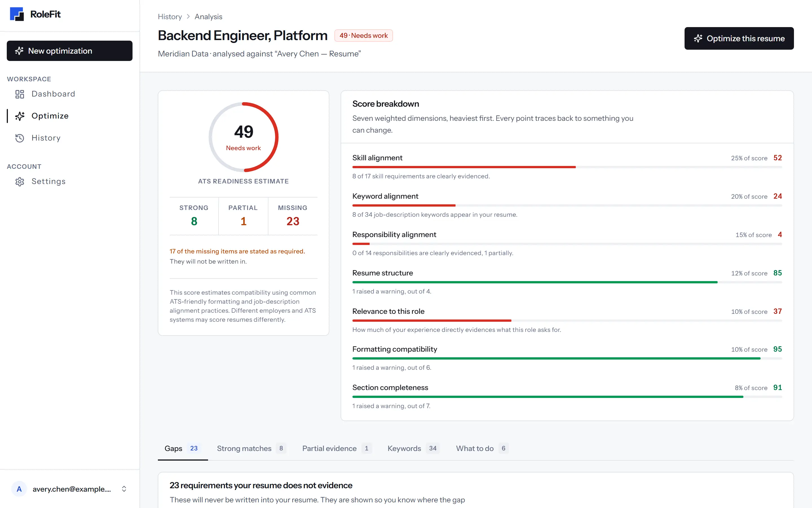Click the Settings gear icon
Image resolution: width=812 pixels, height=508 pixels.
[x=20, y=182]
